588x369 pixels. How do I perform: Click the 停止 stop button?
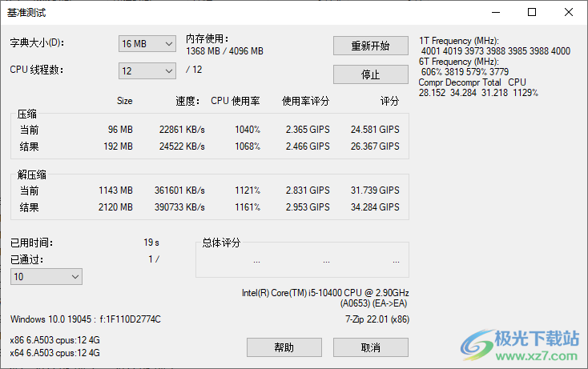pos(370,74)
